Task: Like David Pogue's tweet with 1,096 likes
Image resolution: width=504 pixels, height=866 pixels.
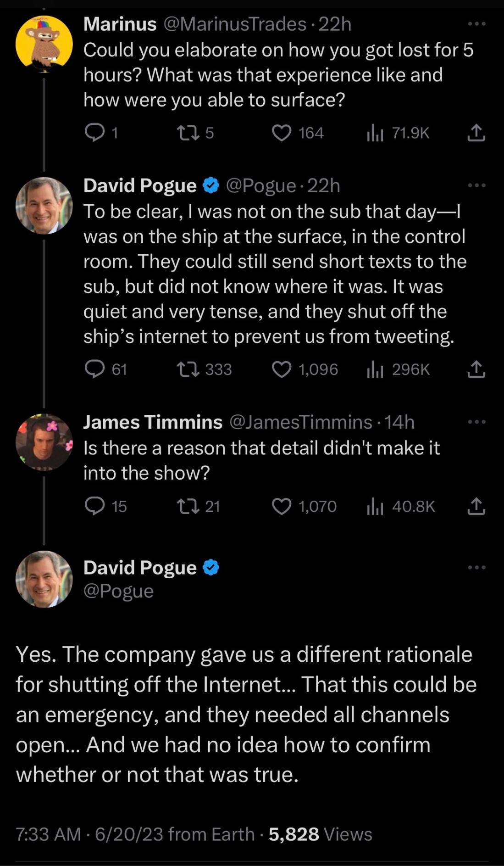Action: click(x=282, y=369)
